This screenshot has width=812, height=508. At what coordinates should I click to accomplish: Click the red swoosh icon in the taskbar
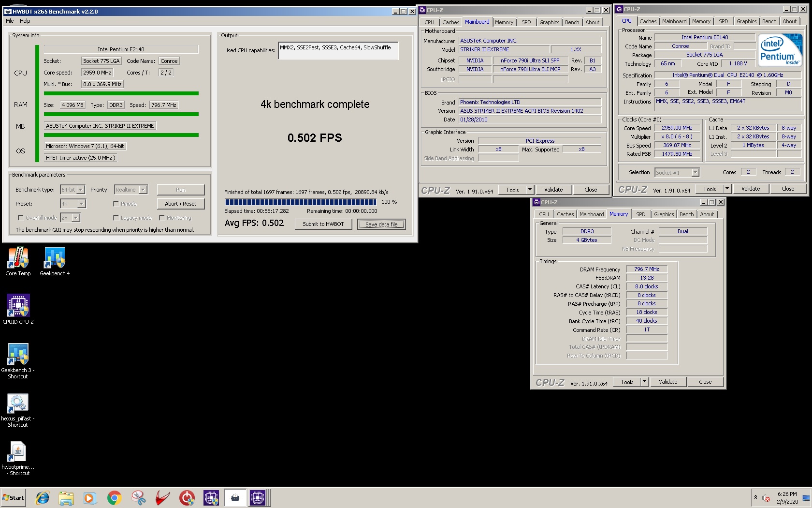pyautogui.click(x=162, y=498)
